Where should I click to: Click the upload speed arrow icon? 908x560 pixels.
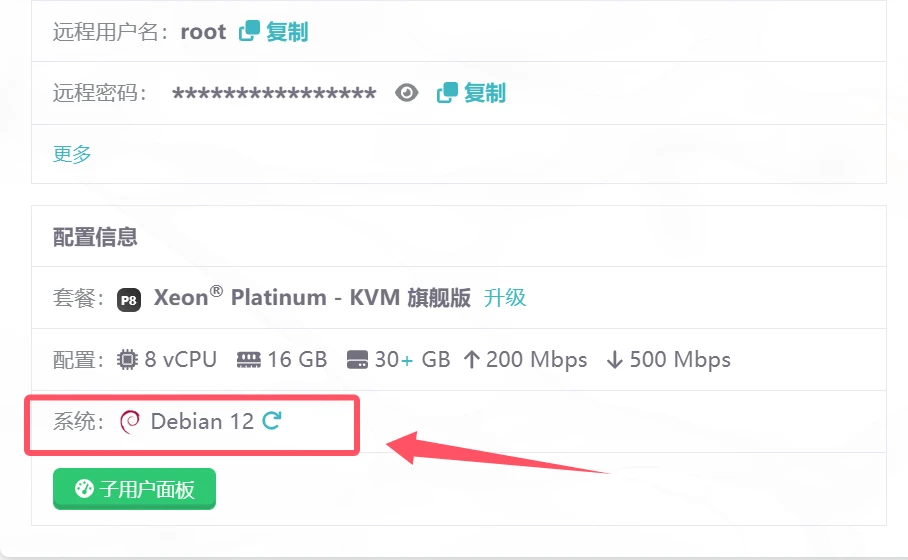(x=472, y=360)
